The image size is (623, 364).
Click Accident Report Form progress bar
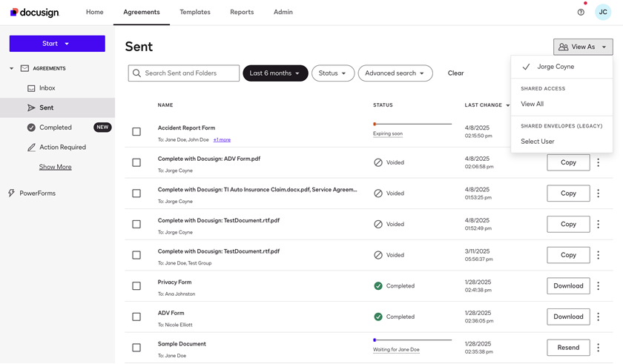pos(412,125)
